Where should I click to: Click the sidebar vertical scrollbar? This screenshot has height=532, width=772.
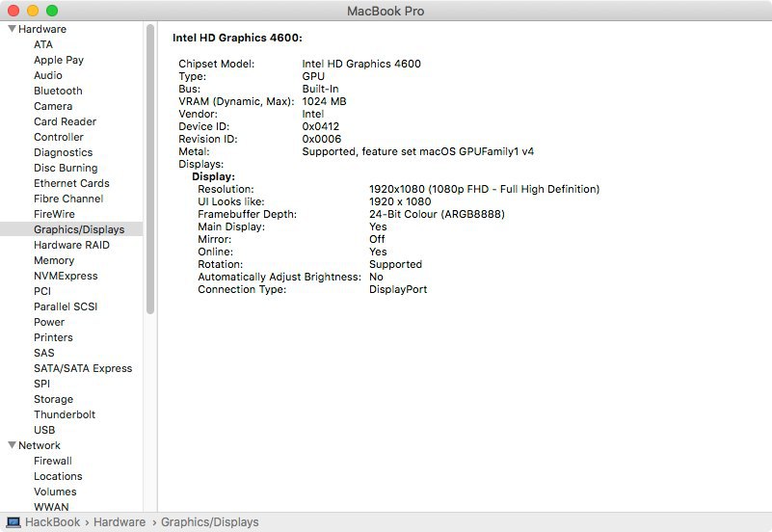(x=150, y=169)
